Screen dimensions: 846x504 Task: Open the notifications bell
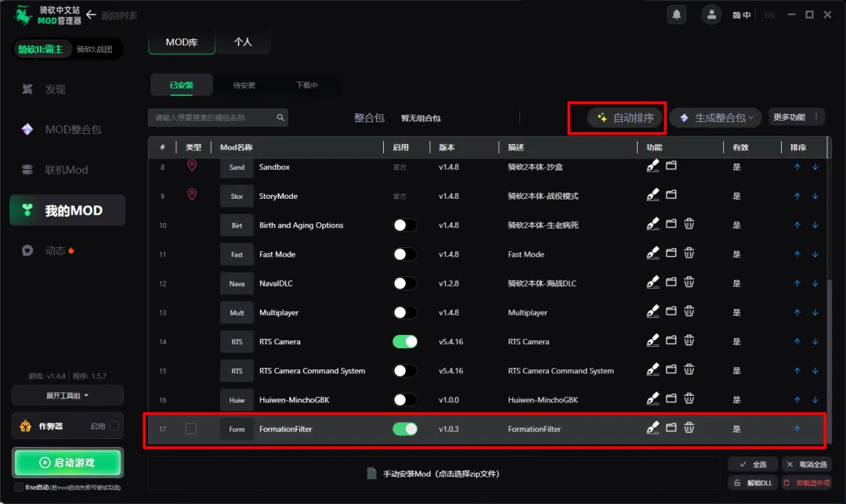pos(677,14)
